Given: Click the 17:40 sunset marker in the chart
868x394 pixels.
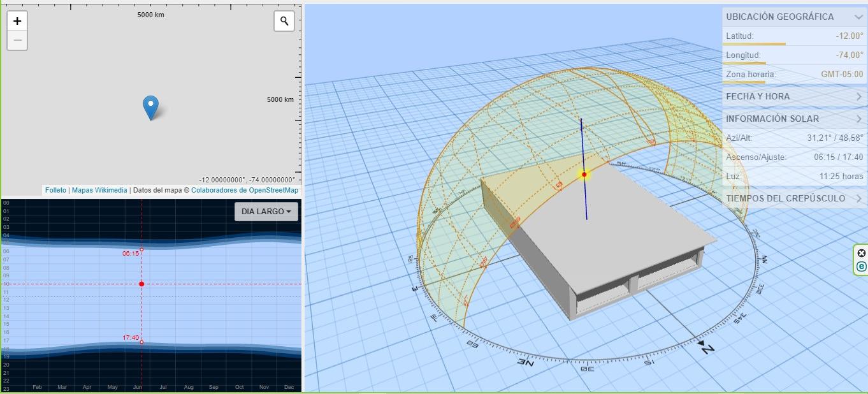Looking at the screenshot, I should pos(141,342).
